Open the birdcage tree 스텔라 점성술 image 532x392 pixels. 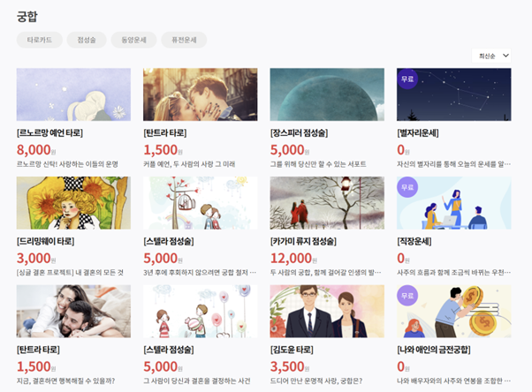click(x=201, y=203)
